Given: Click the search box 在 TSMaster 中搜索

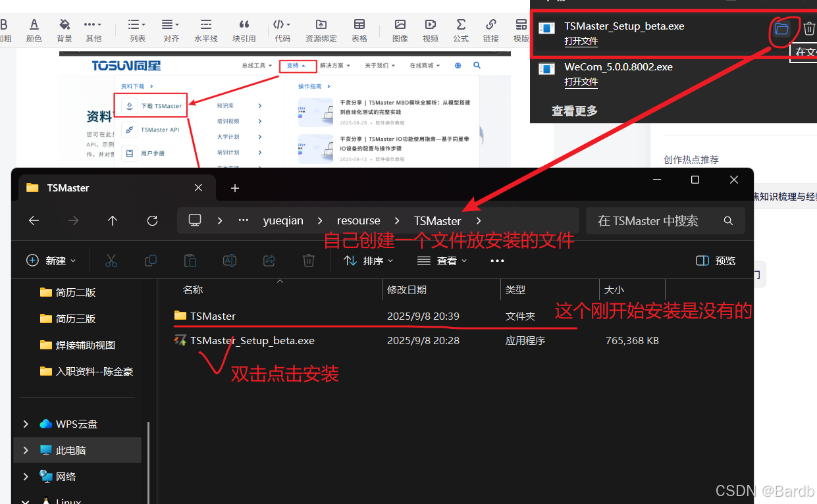Looking at the screenshot, I should pos(665,221).
